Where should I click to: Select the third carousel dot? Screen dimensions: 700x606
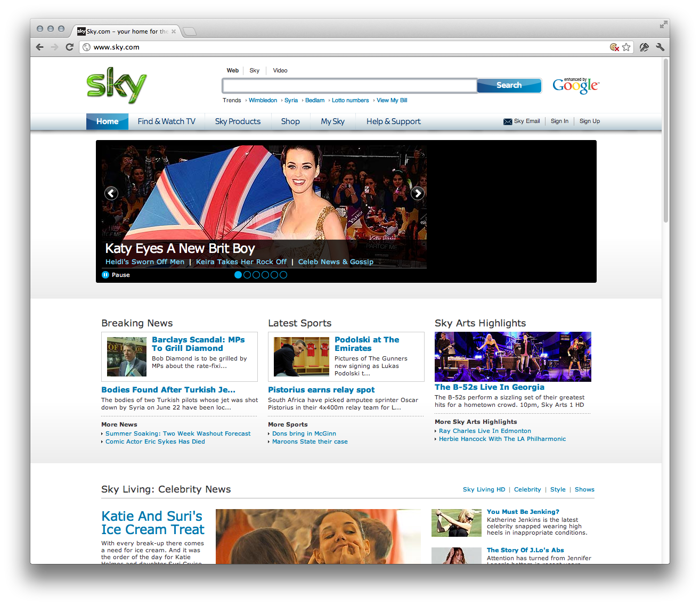[256, 275]
